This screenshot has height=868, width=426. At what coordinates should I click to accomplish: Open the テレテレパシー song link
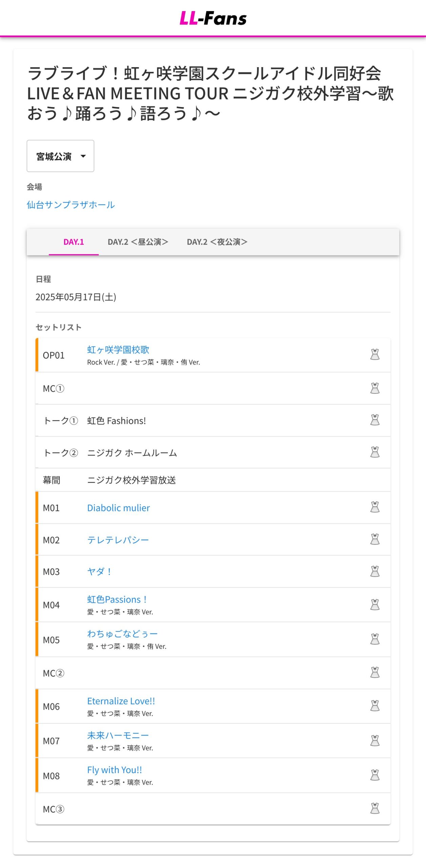coord(118,540)
